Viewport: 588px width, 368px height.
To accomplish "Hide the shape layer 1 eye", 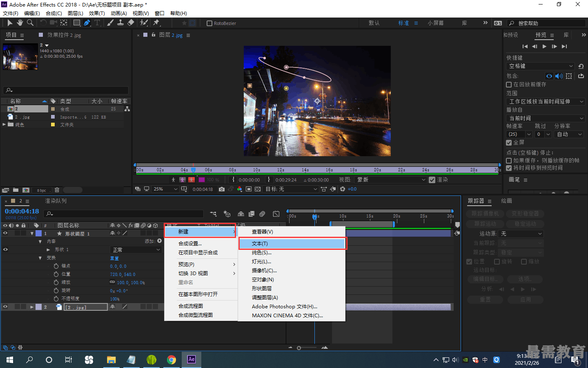I will 5,233.
